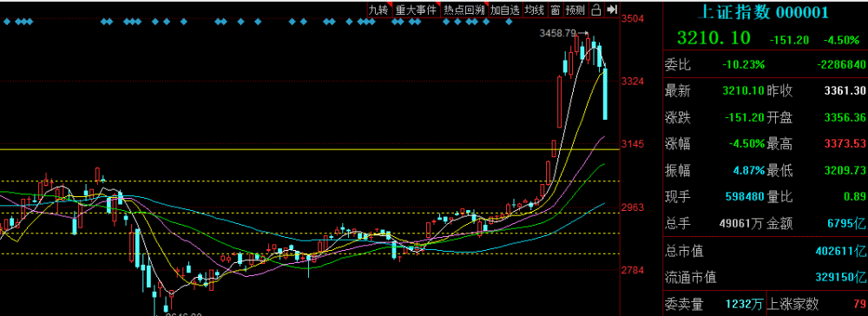Screen dimensions: 868x316
Task: Click the 总市值 value row
Action: point(765,251)
